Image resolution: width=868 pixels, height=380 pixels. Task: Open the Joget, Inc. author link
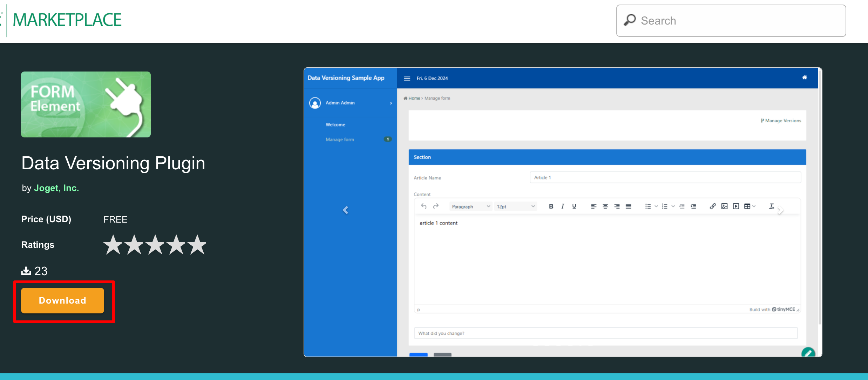tap(56, 188)
